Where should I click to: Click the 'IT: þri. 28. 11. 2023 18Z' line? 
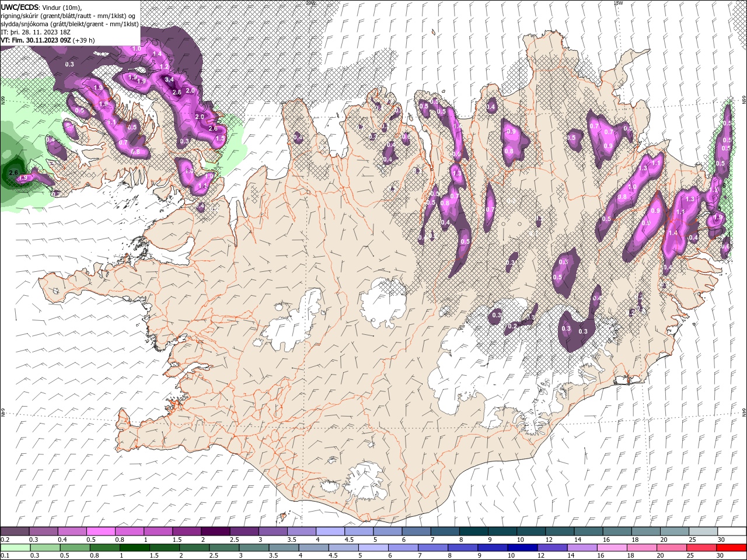(36, 32)
